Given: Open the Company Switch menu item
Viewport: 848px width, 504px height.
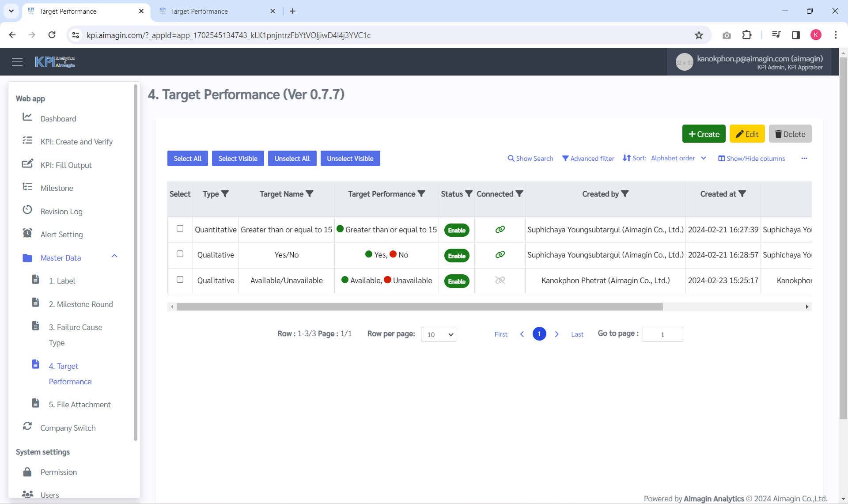Looking at the screenshot, I should tap(68, 428).
